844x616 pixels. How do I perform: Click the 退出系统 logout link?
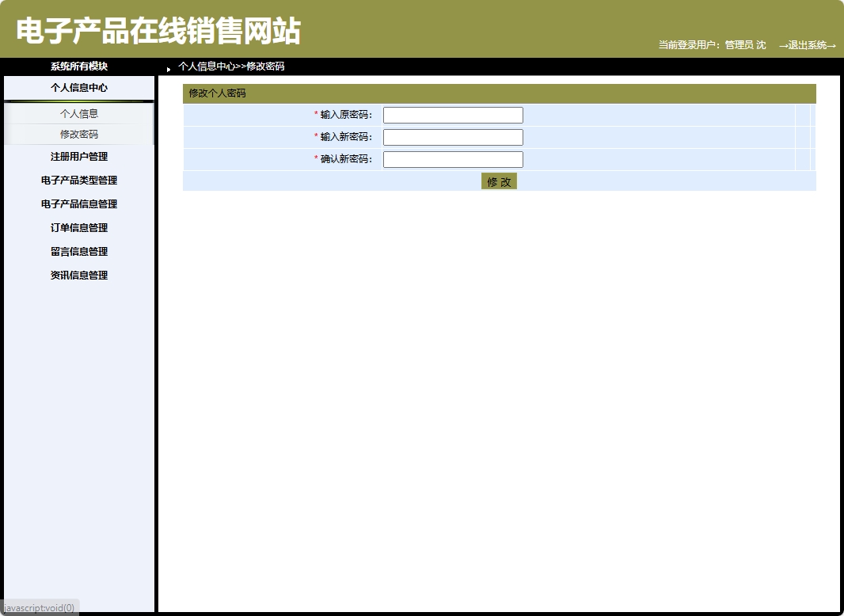click(x=809, y=45)
